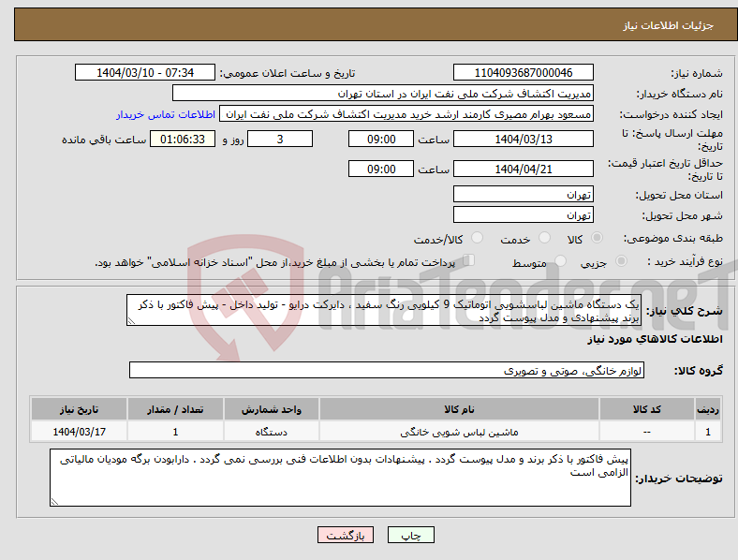The width and height of the screenshot is (738, 560).
Task: Click the بازگشت (back) button
Action: (346, 535)
